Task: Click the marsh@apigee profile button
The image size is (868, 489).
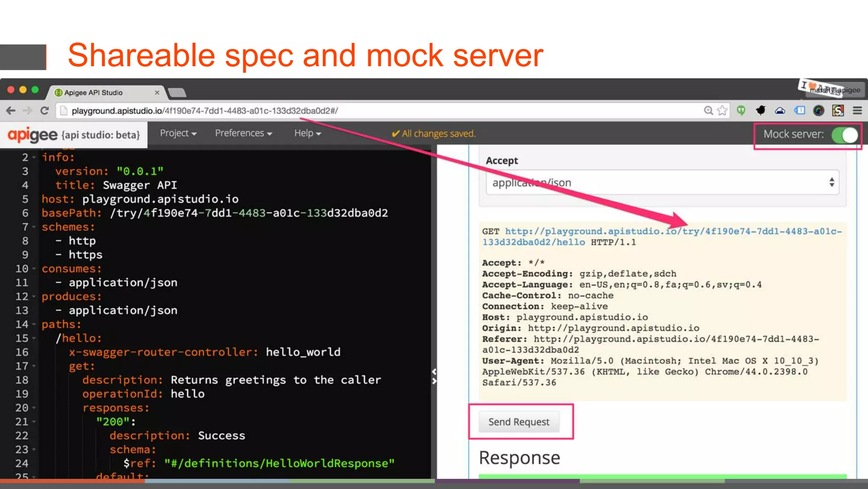Action: click(x=835, y=90)
